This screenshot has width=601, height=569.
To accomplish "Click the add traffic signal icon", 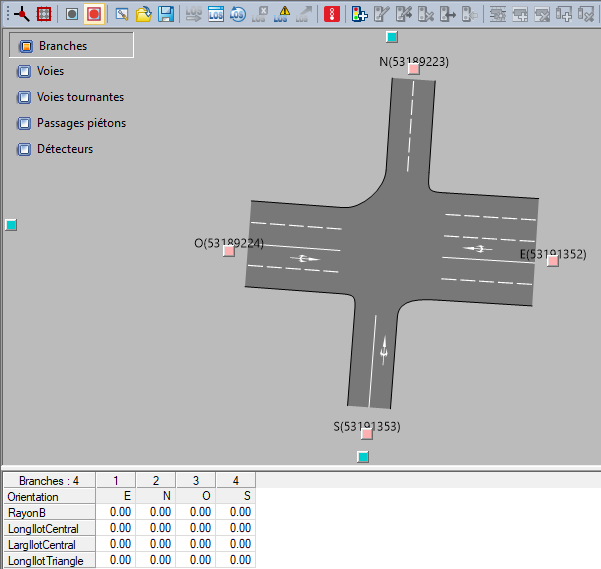I will tap(359, 14).
